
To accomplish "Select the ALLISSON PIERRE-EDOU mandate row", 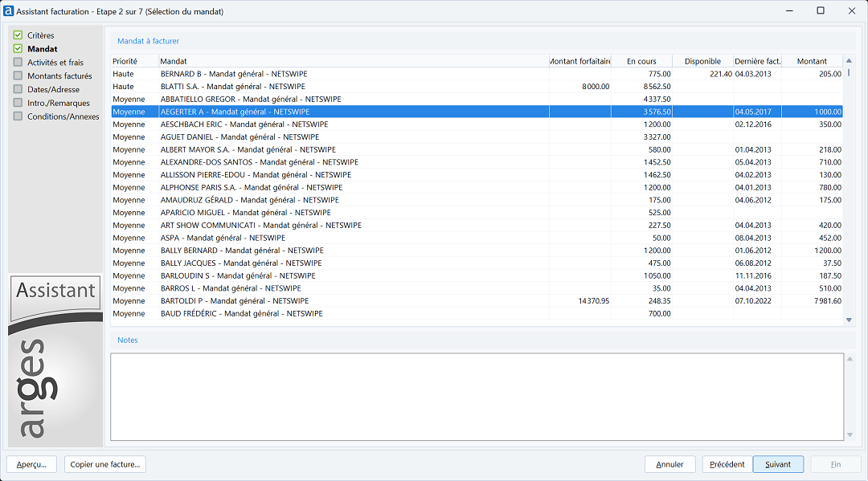I will [477, 175].
